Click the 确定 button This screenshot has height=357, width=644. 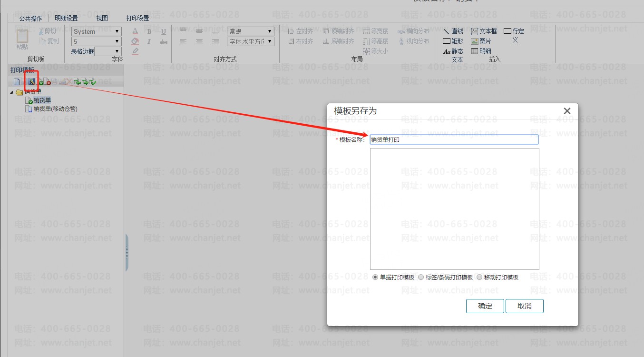pos(485,306)
